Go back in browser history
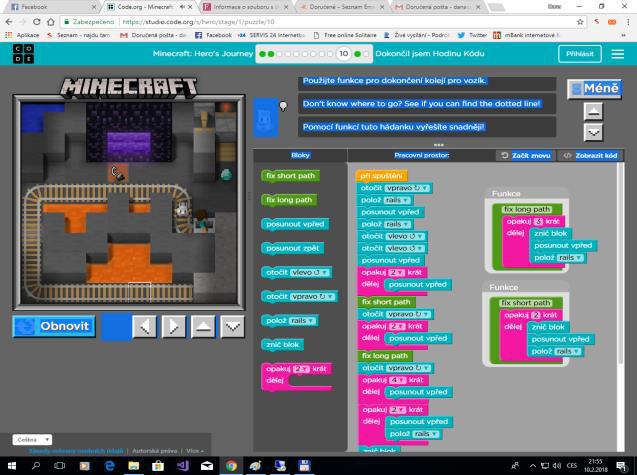The width and height of the screenshot is (637, 475). coord(9,22)
